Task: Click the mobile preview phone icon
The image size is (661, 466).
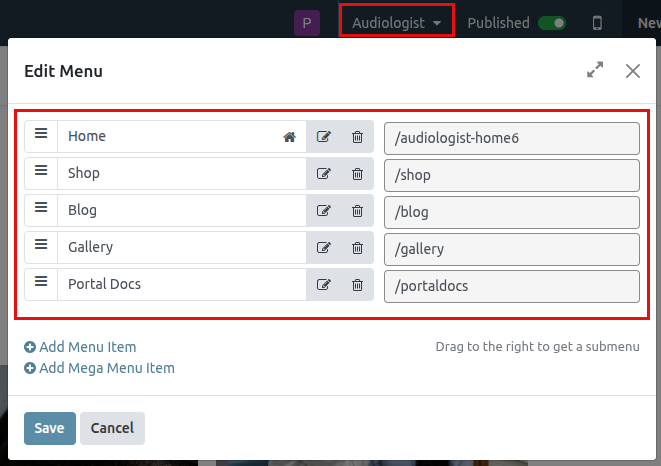Action: pos(597,22)
